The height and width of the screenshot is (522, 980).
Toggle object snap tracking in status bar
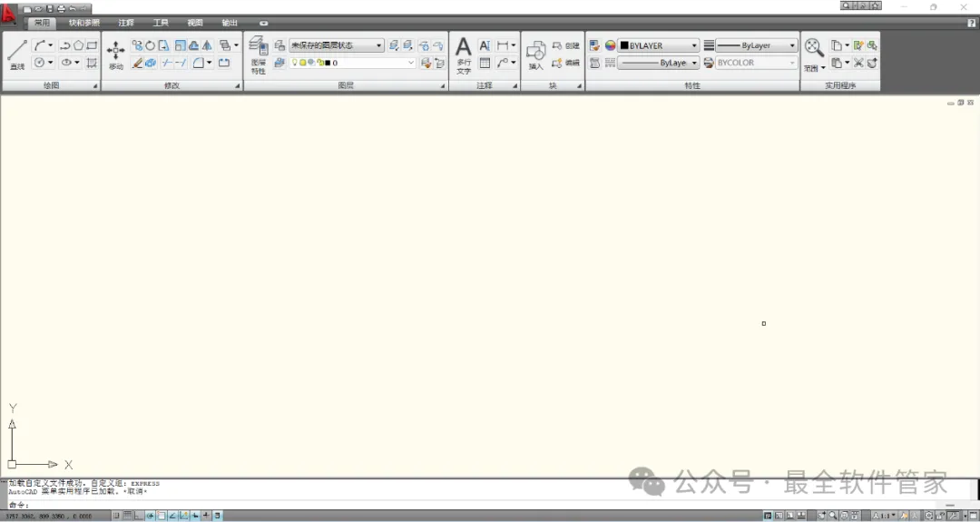click(172, 516)
